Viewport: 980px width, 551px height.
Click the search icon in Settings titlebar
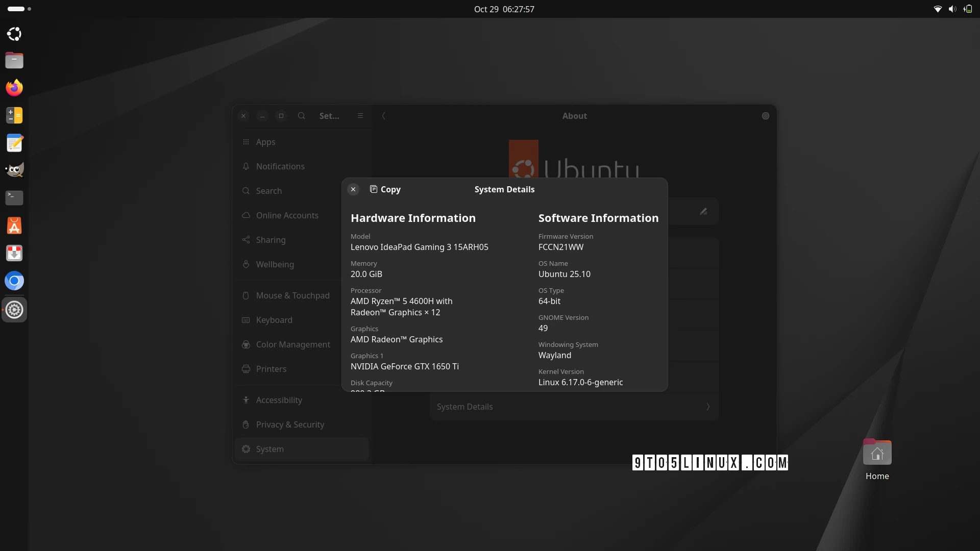301,116
